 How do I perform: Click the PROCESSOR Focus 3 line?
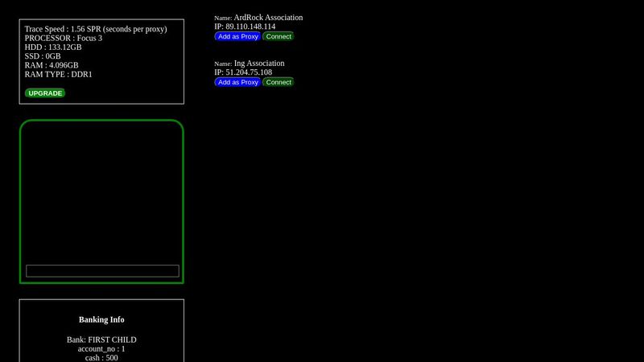coord(64,38)
